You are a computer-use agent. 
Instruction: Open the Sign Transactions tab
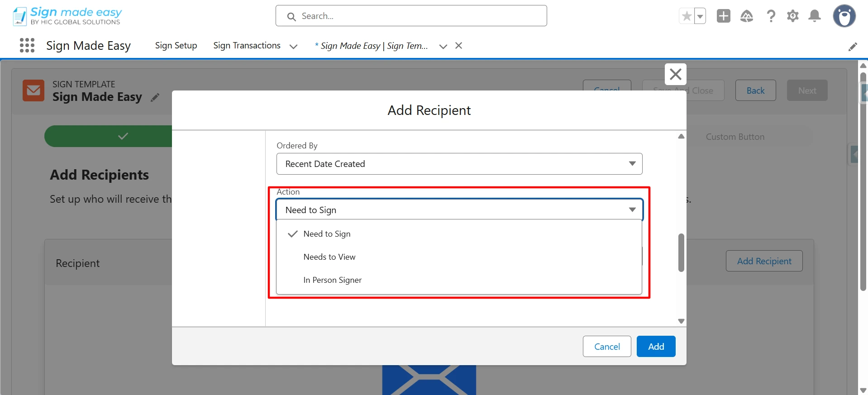coord(247,46)
